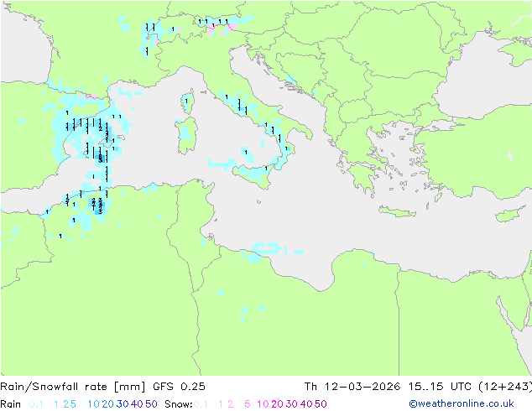Click the "Th 12-03-2026" date text
Viewport: 532px width, 411px height.
click(352, 386)
